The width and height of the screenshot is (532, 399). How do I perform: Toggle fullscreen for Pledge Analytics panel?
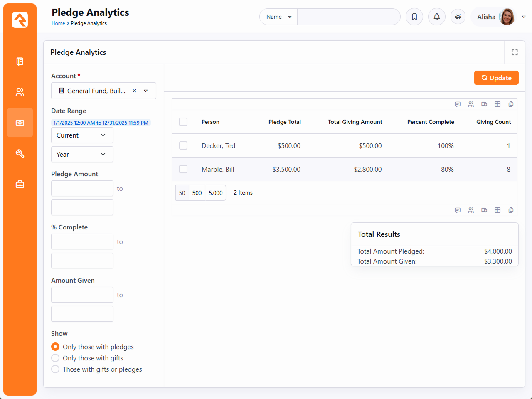(x=515, y=52)
